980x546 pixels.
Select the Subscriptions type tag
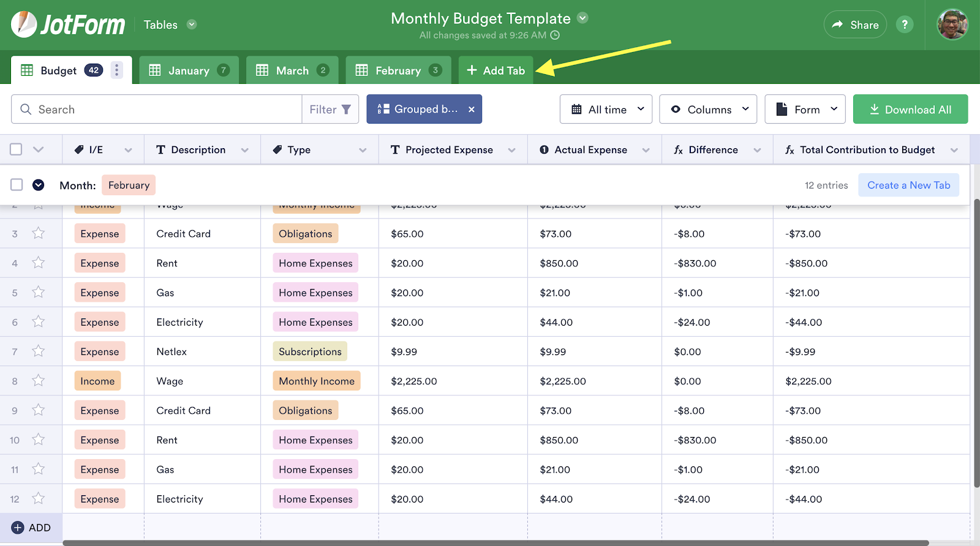click(x=310, y=351)
